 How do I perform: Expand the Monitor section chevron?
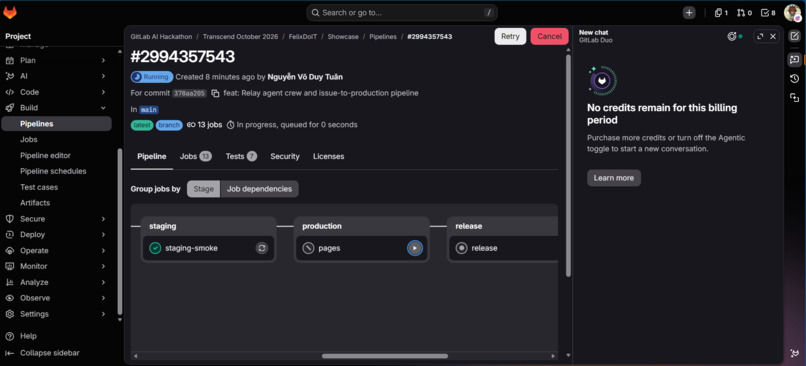pos(103,267)
